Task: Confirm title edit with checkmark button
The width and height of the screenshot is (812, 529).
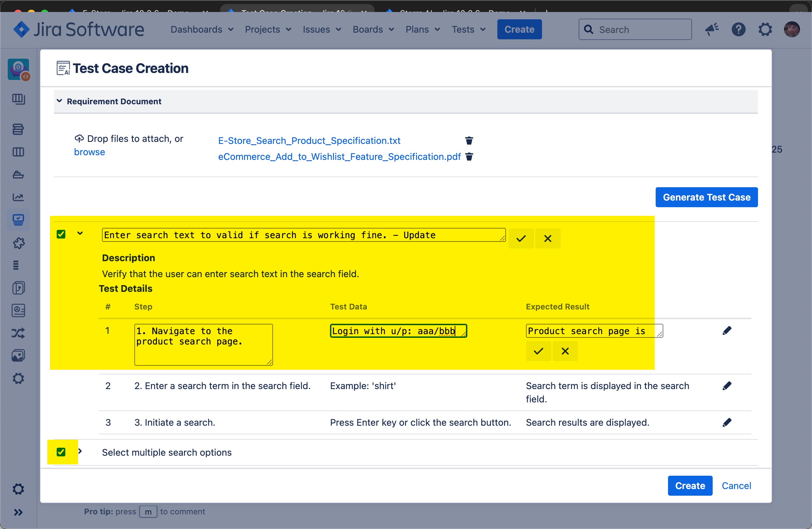Action: coord(521,239)
